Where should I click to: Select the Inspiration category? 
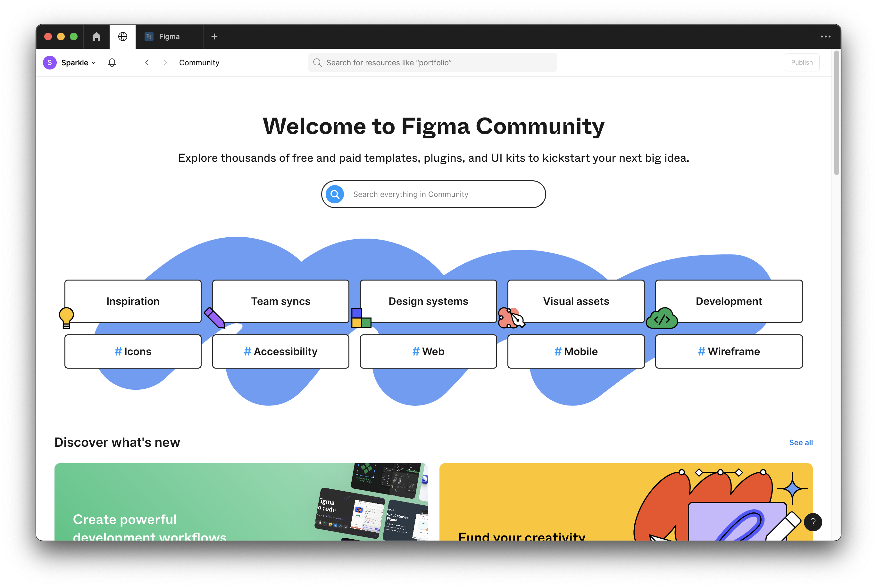click(133, 301)
